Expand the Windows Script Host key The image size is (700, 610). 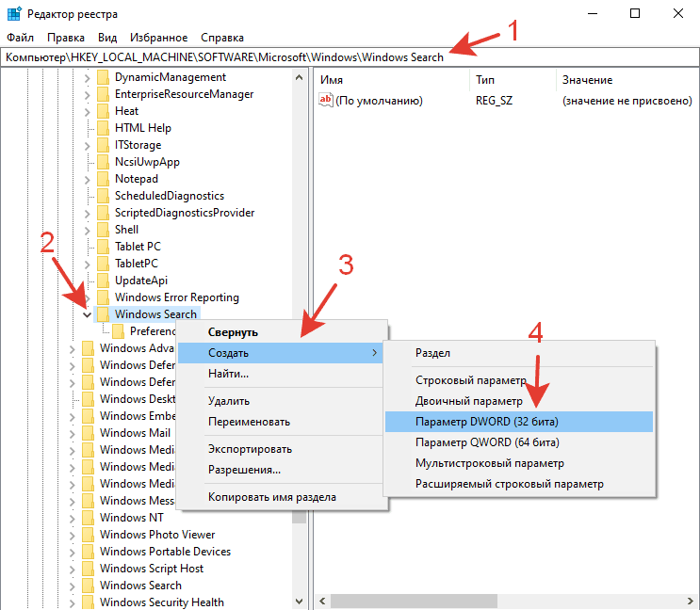pyautogui.click(x=72, y=569)
